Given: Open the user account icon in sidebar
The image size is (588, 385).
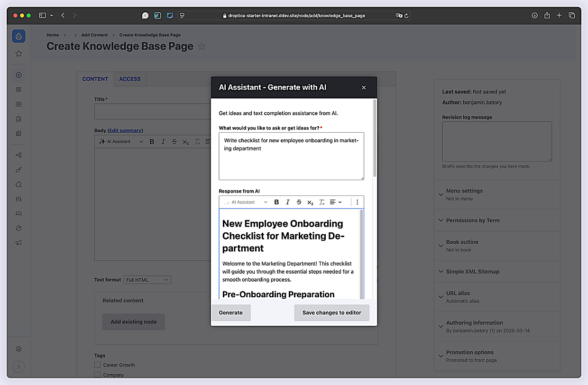Looking at the screenshot, I should pos(18,349).
